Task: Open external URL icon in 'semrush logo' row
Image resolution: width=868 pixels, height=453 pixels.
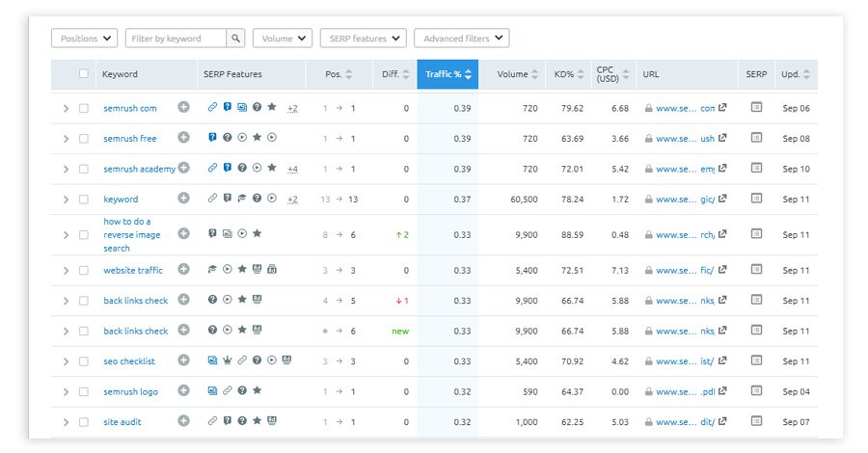Action: click(722, 390)
